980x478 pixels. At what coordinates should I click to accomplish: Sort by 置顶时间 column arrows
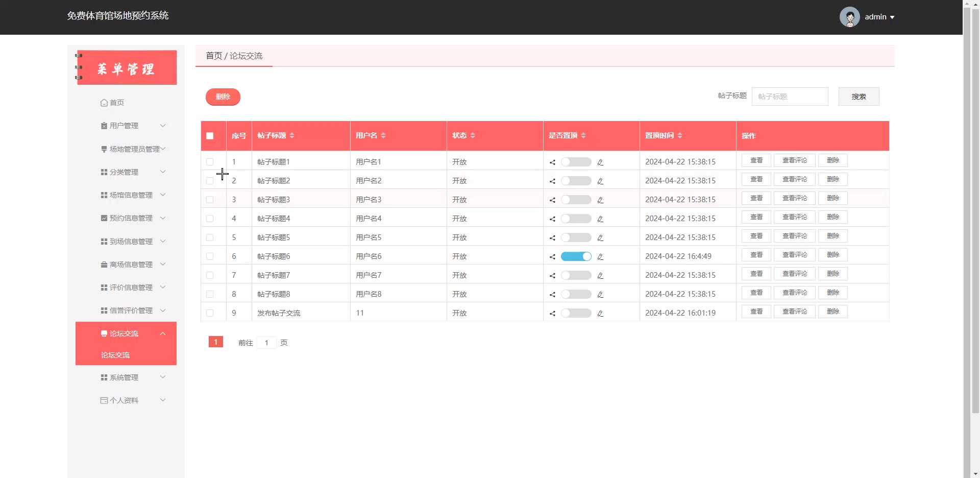click(x=680, y=135)
